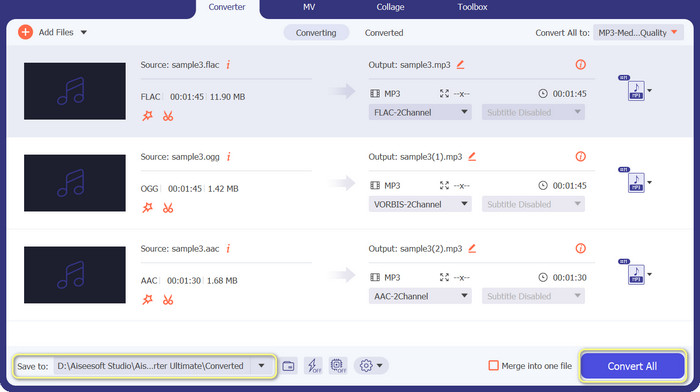This screenshot has height=392, width=700.
Task: Click the resolution icon in sample3.mp3 row
Action: coord(444,93)
